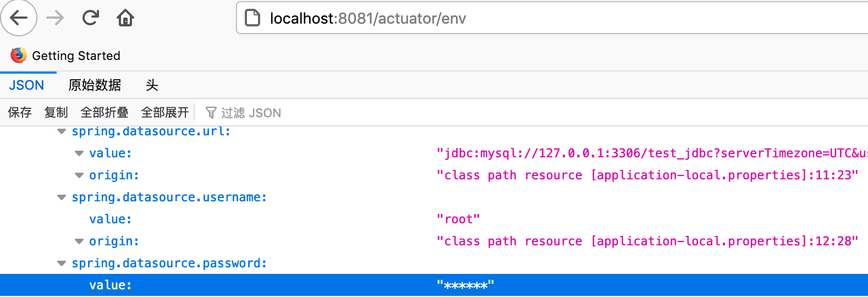Click the filter funnel icon
Image resolution: width=868 pixels, height=297 pixels.
pyautogui.click(x=211, y=113)
